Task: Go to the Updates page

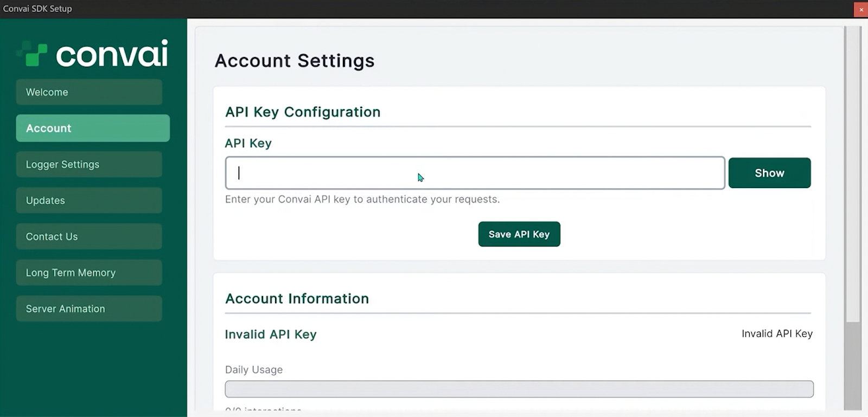Action: point(89,200)
